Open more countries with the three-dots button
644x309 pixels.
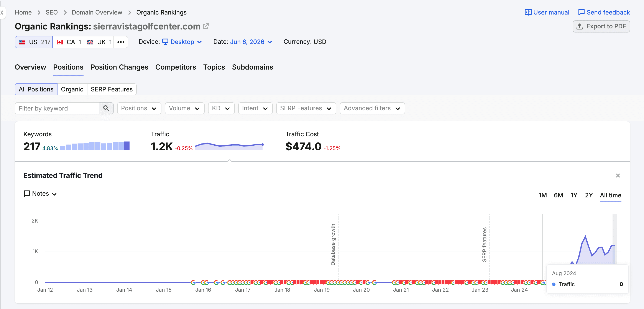point(121,42)
